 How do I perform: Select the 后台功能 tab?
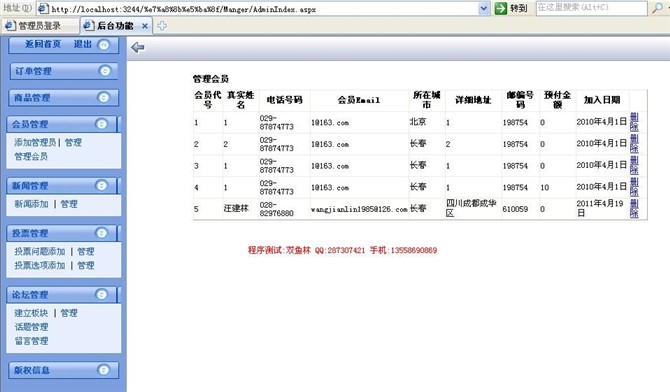coord(115,26)
